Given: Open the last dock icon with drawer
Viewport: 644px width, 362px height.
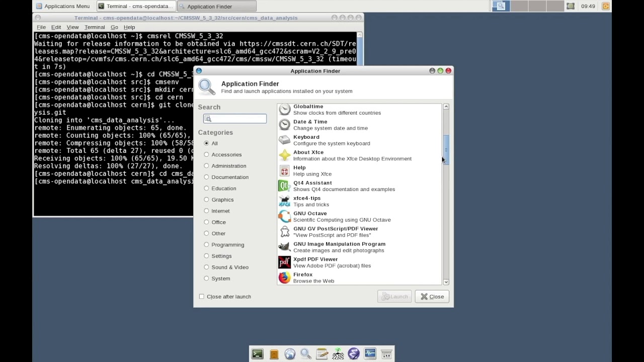Looking at the screenshot, I should [x=386, y=354].
